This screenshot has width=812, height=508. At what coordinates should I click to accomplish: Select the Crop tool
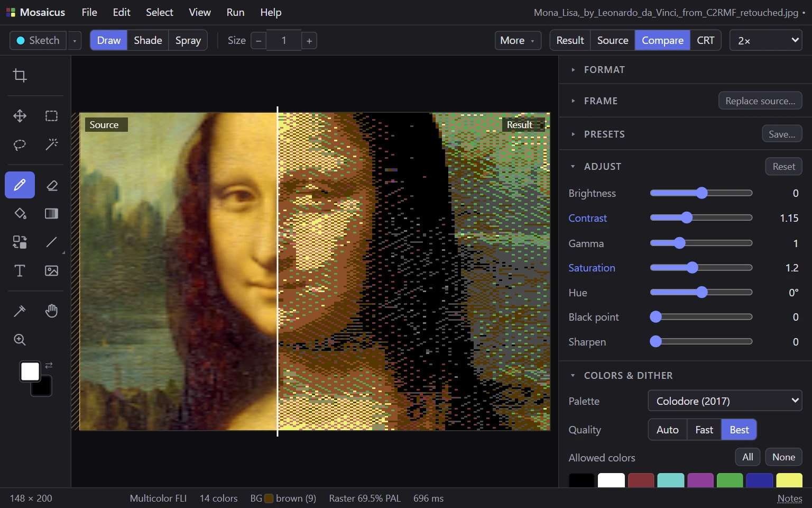(x=20, y=76)
